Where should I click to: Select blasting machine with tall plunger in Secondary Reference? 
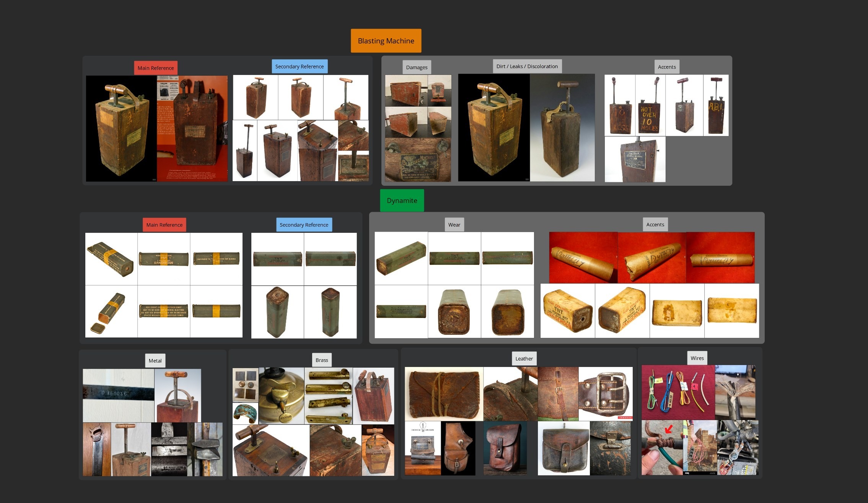pyautogui.click(x=245, y=151)
